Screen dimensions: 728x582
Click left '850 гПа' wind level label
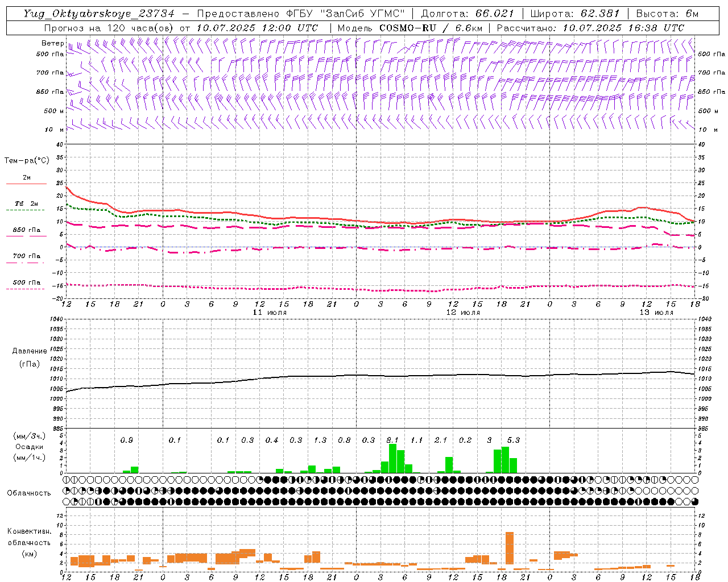[x=50, y=92]
